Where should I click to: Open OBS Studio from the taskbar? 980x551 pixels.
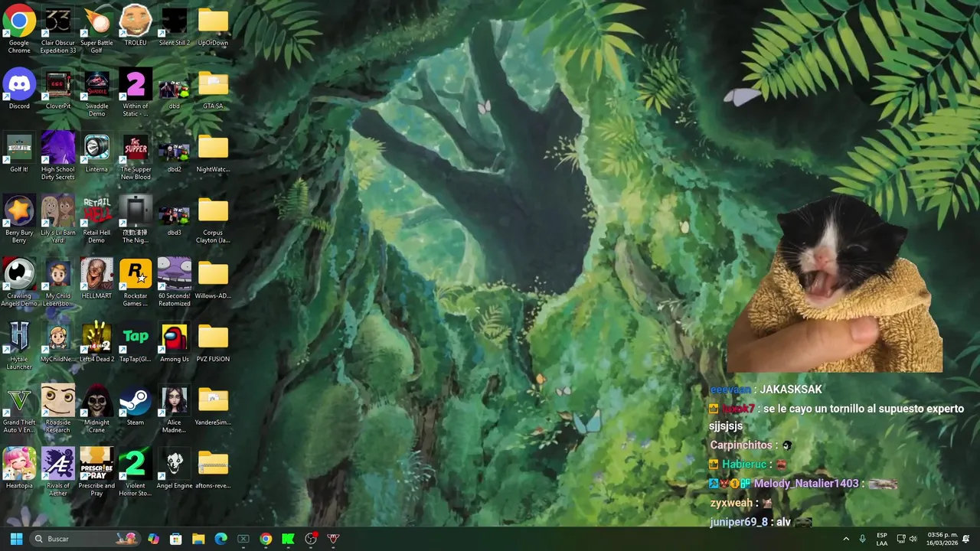point(311,539)
